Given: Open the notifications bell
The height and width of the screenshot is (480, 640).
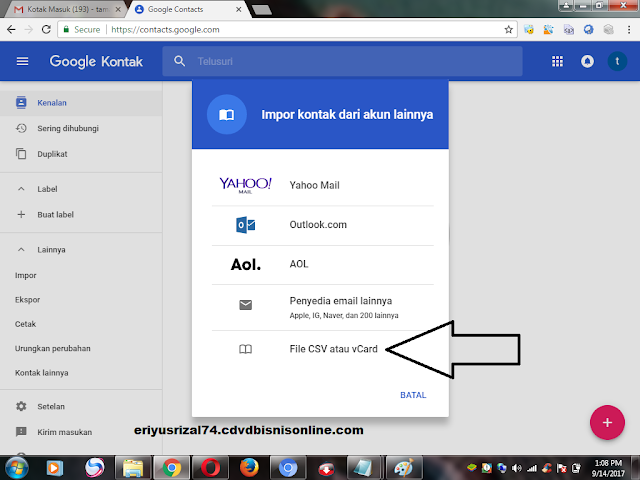Looking at the screenshot, I should (587, 61).
